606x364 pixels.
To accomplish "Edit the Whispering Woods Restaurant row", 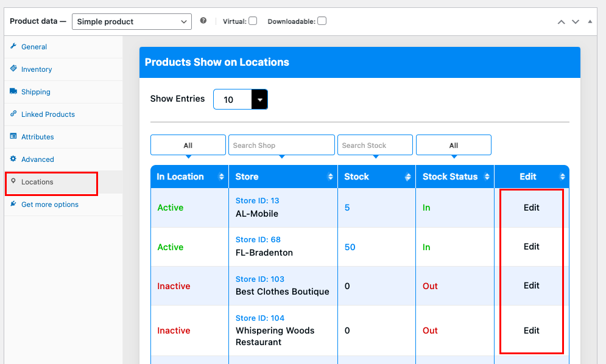I will [x=532, y=331].
